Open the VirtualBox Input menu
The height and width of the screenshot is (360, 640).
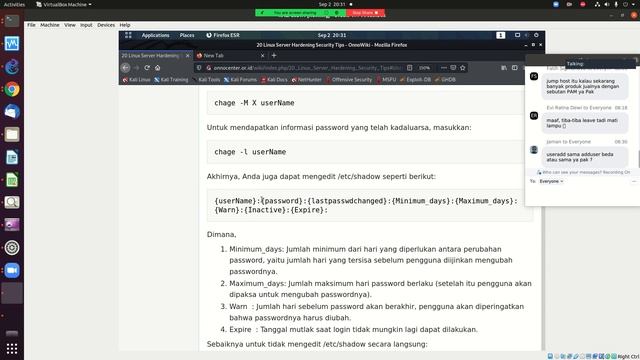coord(86,25)
